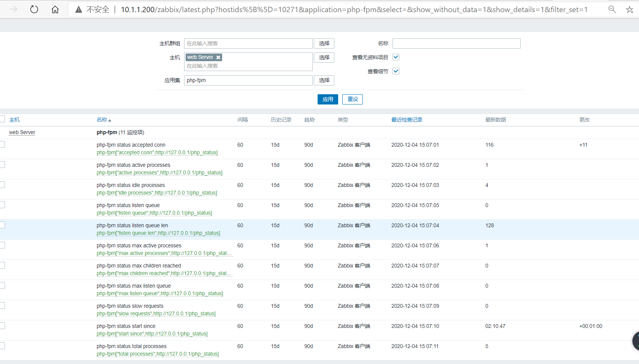Go to the browser home page icon
This screenshot has height=364, width=639.
(55, 9)
